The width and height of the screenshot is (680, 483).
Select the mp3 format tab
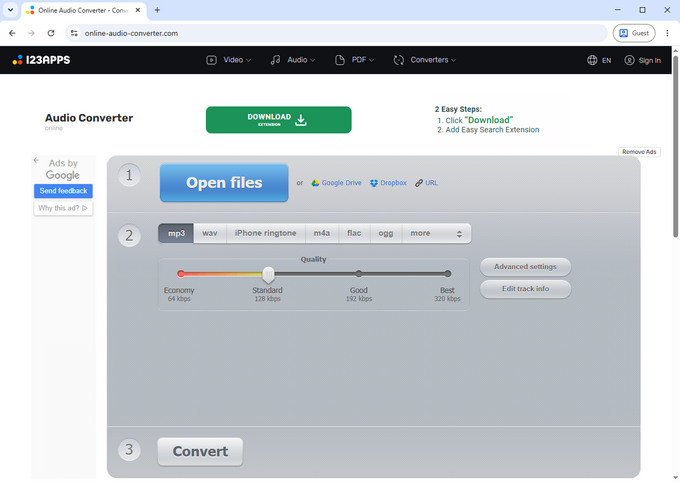pyautogui.click(x=176, y=233)
